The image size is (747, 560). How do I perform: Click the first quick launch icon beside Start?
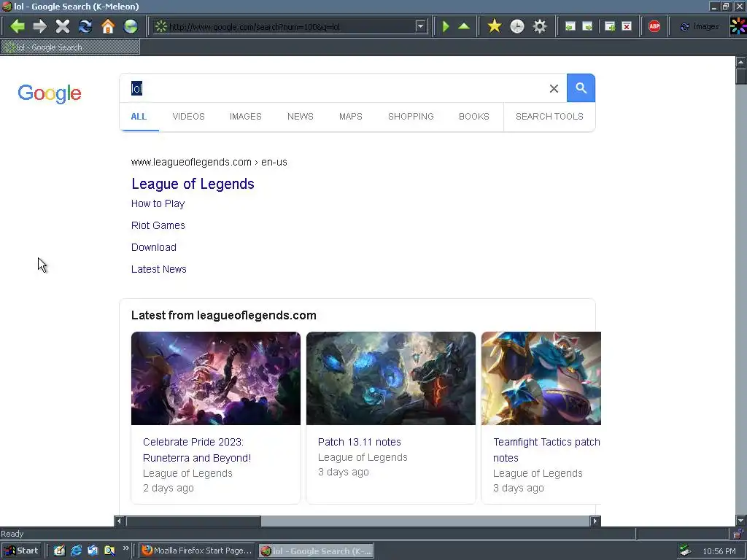point(59,551)
